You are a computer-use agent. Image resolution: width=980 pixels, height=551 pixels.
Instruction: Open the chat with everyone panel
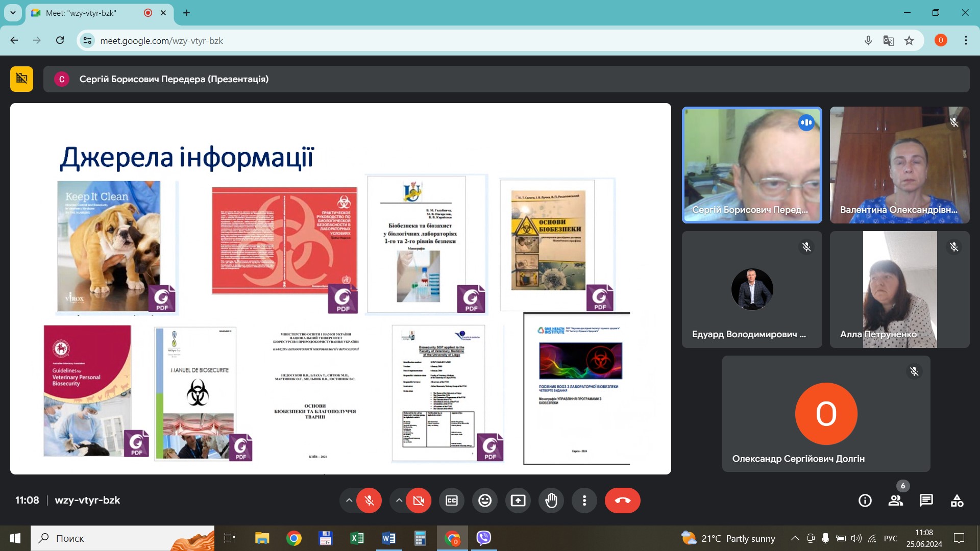coord(926,500)
